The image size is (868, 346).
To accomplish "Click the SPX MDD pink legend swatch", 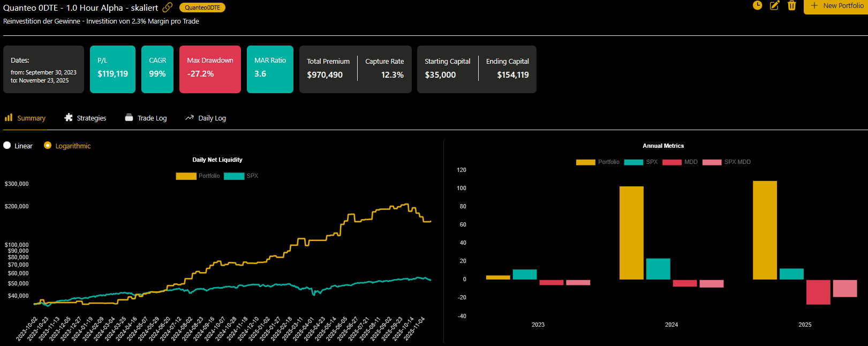I will (712, 162).
